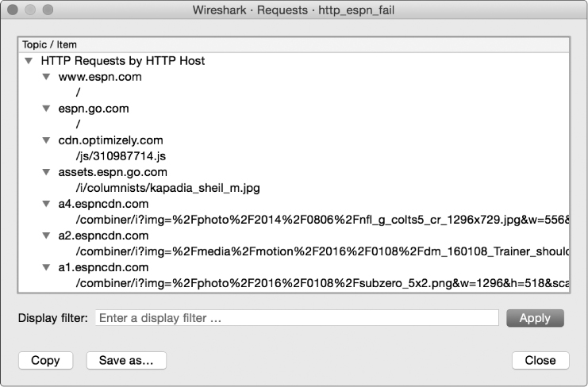Focus the display filter input field
The image size is (588, 387).
coord(297,318)
